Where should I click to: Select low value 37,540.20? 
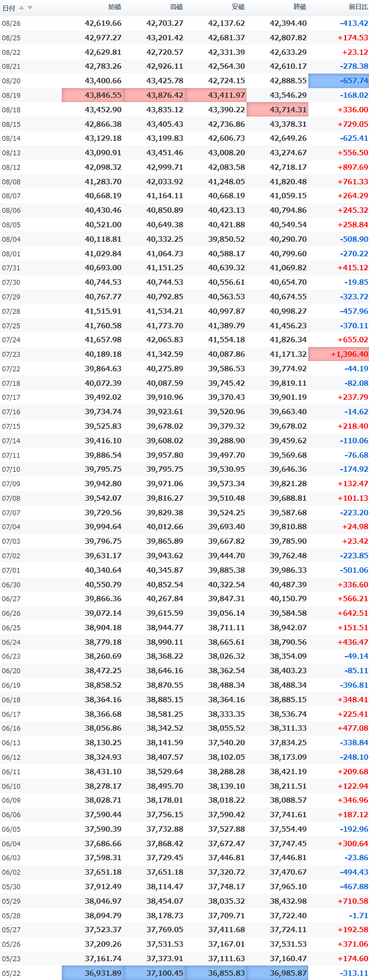click(x=227, y=743)
